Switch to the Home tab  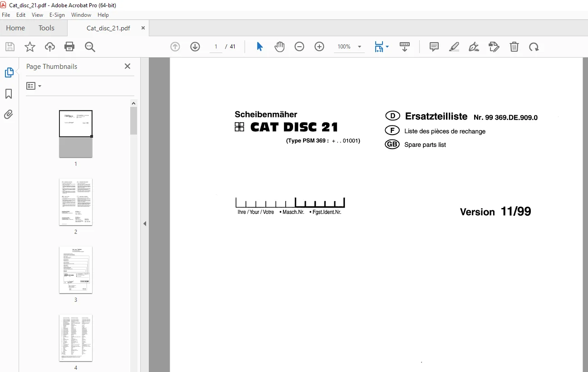click(15, 28)
